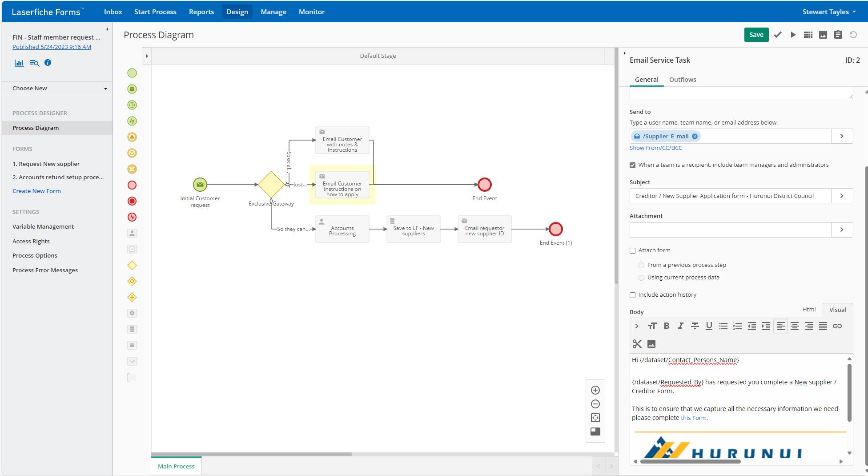
Task: Click the Save button
Action: [x=756, y=35]
